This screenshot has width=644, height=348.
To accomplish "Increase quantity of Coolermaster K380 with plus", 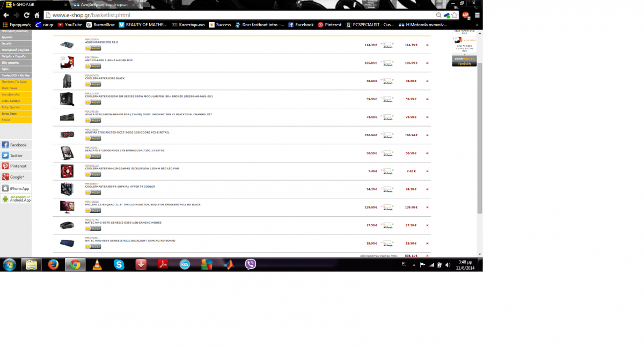I will pyautogui.click(x=393, y=80).
